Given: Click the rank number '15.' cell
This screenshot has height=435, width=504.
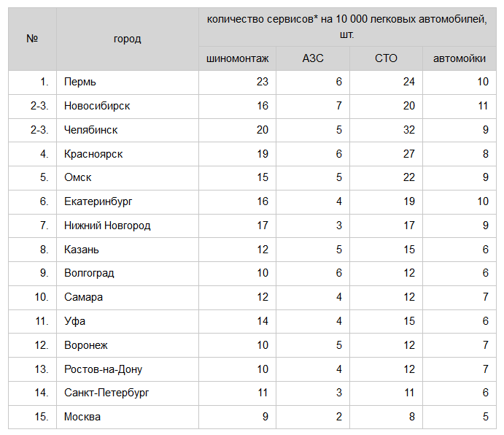Looking at the screenshot, I should pos(42,417).
